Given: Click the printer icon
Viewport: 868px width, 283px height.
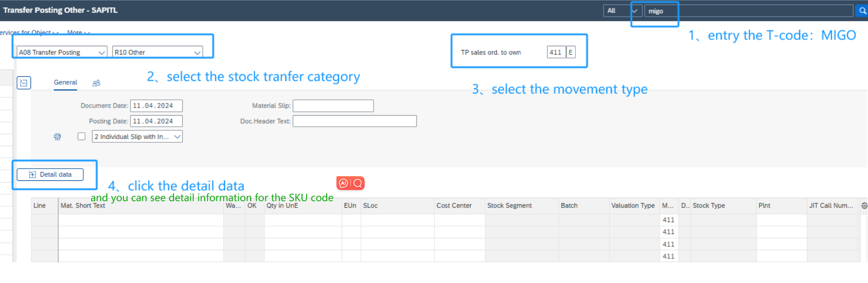Looking at the screenshot, I should (57, 137).
